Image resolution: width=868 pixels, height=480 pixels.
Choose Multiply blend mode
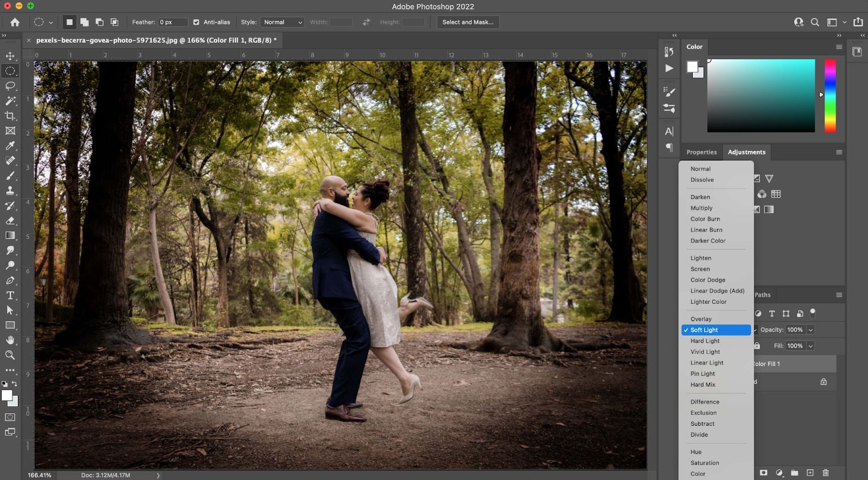tap(701, 208)
